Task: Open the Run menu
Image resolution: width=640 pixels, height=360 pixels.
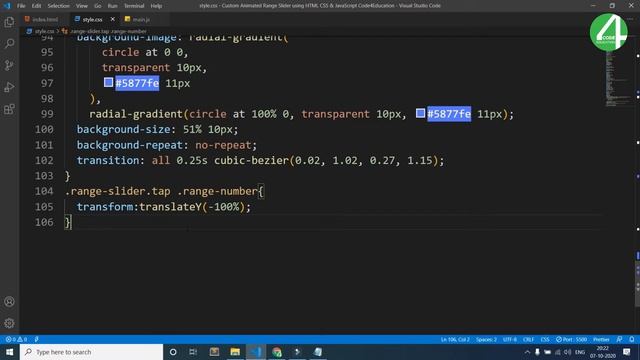Action: tap(112, 6)
